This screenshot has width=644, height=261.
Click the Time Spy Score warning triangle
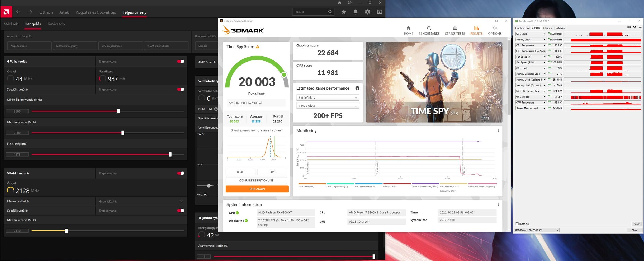coord(258,47)
